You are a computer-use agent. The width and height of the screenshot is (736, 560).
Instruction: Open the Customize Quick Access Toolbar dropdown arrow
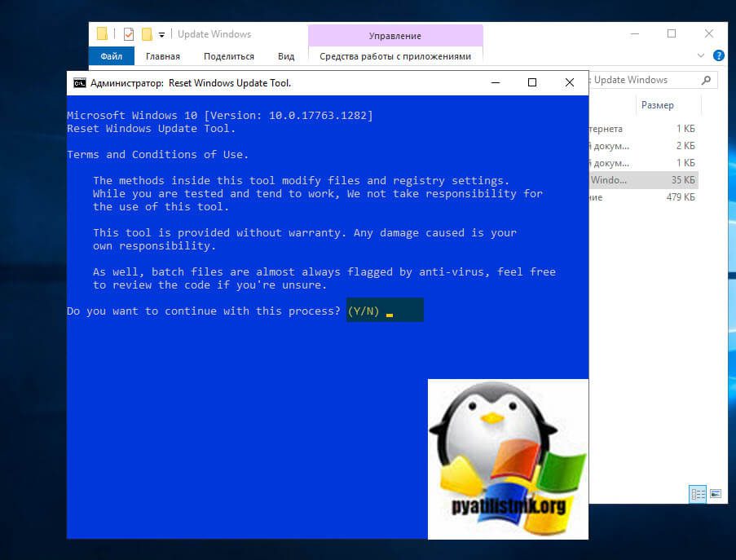(x=161, y=35)
